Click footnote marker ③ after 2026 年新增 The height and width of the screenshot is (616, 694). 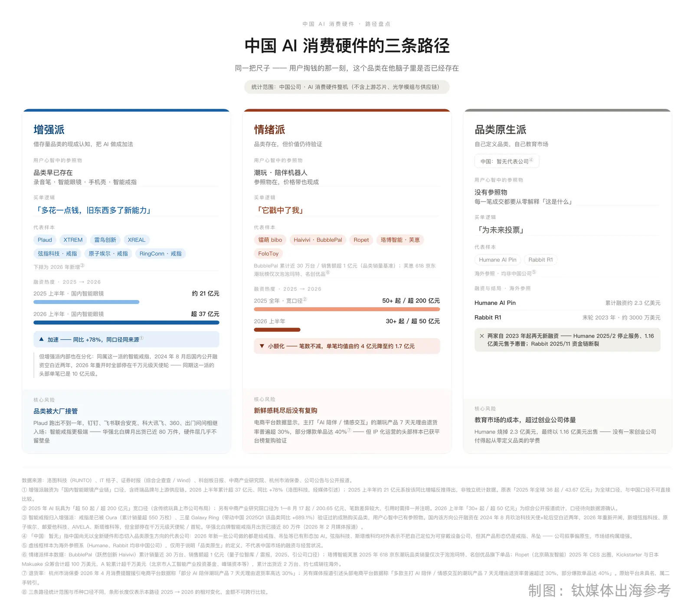pyautogui.click(x=82, y=266)
